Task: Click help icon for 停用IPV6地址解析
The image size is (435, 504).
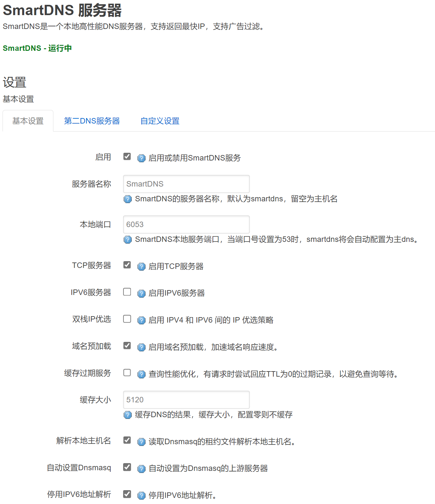Action: click(141, 496)
